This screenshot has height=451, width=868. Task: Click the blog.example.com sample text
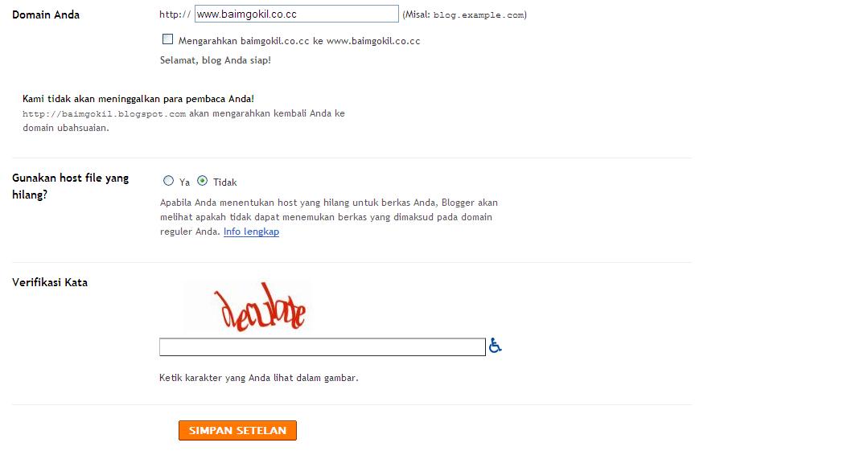[479, 15]
